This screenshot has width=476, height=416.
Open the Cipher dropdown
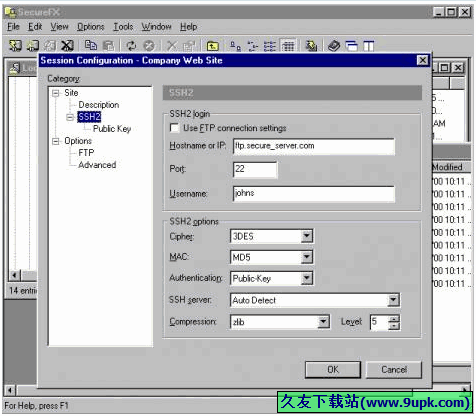pos(307,236)
